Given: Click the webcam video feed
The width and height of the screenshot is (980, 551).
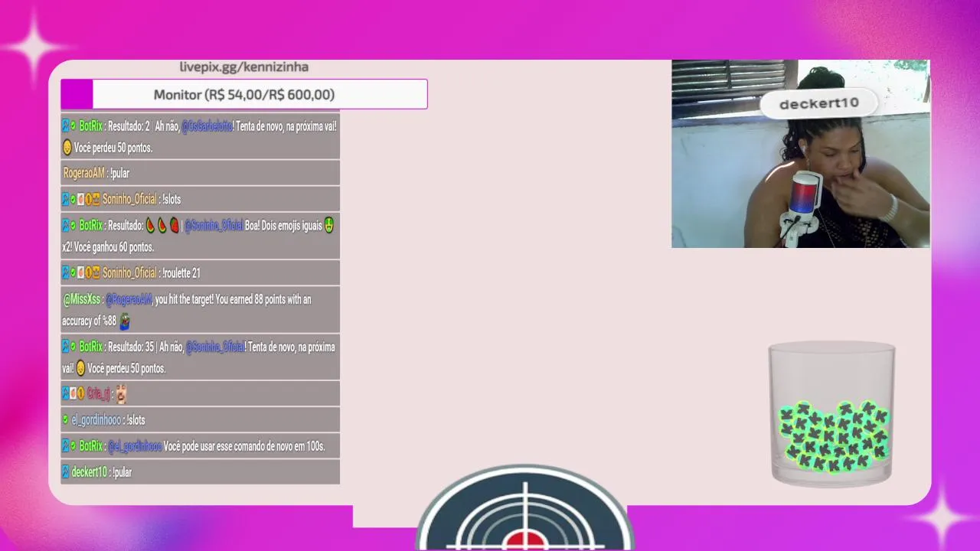Looking at the screenshot, I should (801, 154).
